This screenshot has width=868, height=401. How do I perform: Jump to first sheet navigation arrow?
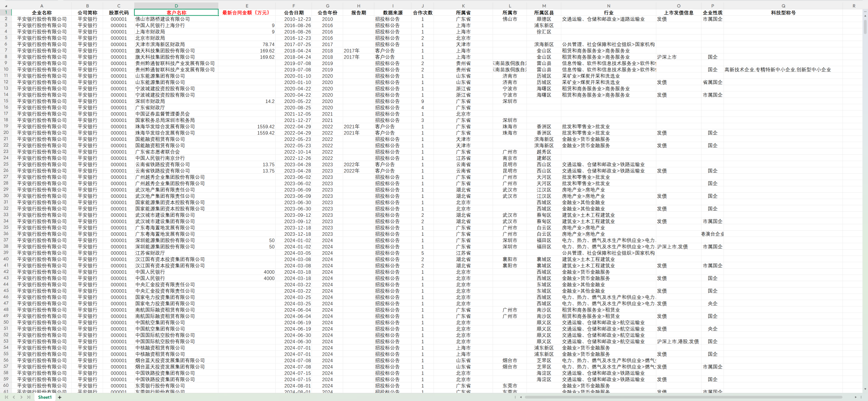pyautogui.click(x=6, y=397)
